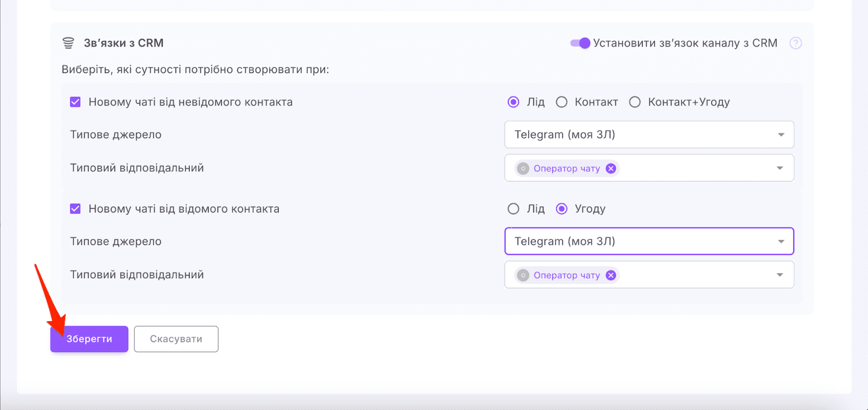Select Контакт+Угоду radio option
Image resolution: width=868 pixels, height=410 pixels.
coord(635,102)
